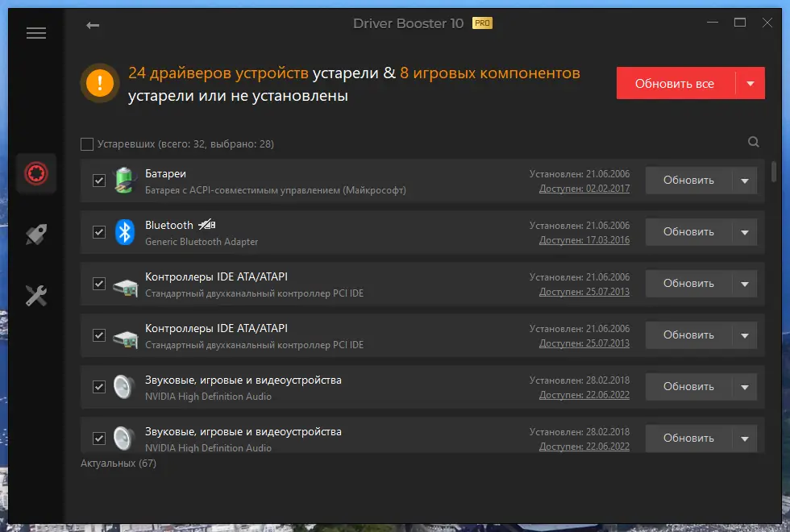Click the first IDE ATA/ATAPI controller icon

tap(125, 287)
